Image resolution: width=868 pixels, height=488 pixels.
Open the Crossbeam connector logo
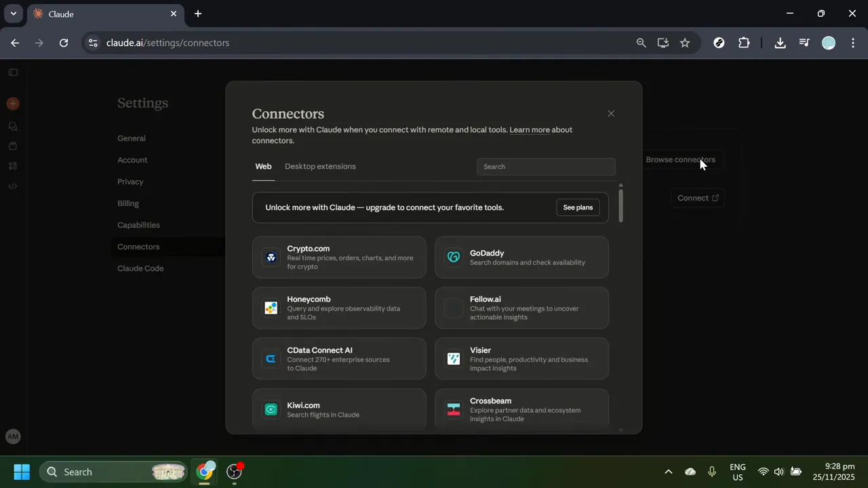click(x=454, y=409)
